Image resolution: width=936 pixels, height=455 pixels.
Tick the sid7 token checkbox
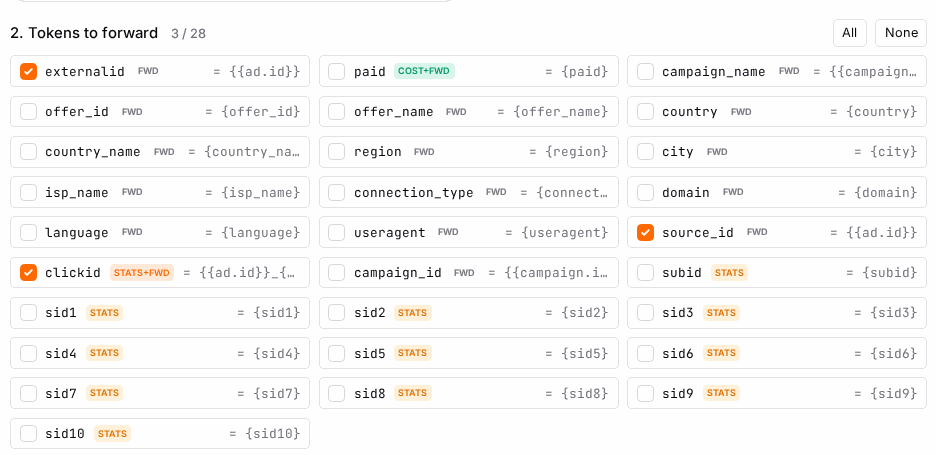click(29, 393)
